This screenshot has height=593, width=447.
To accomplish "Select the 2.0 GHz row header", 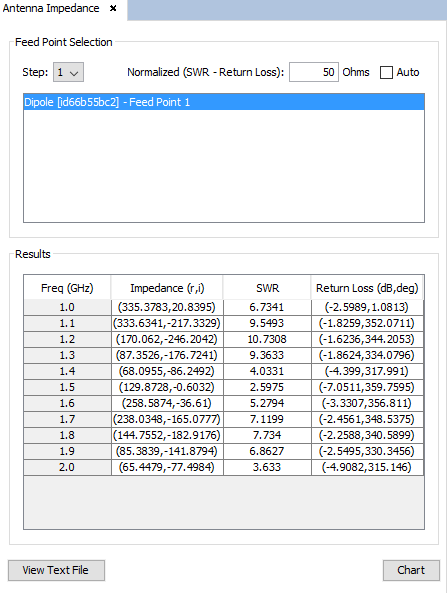I will click(x=67, y=467).
